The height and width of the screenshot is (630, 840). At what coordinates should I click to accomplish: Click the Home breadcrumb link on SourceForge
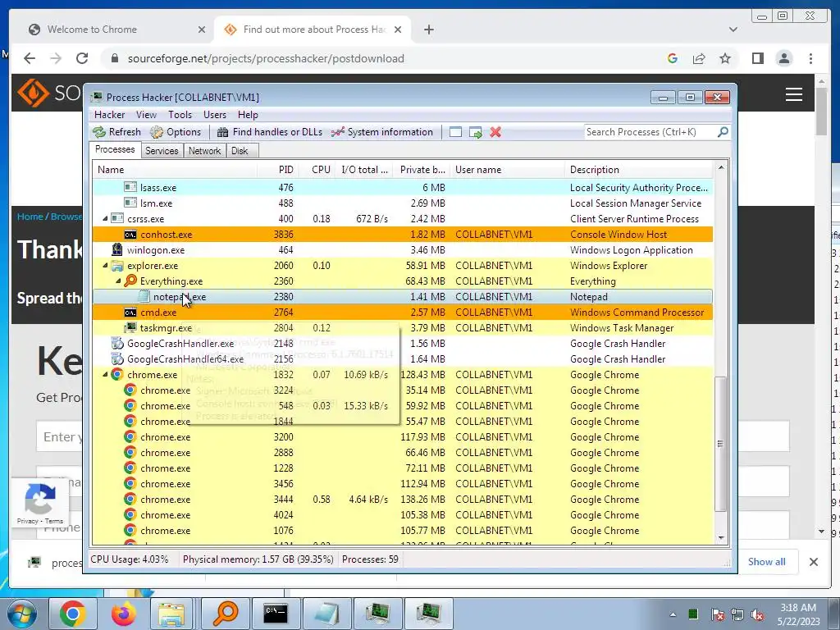pos(30,217)
